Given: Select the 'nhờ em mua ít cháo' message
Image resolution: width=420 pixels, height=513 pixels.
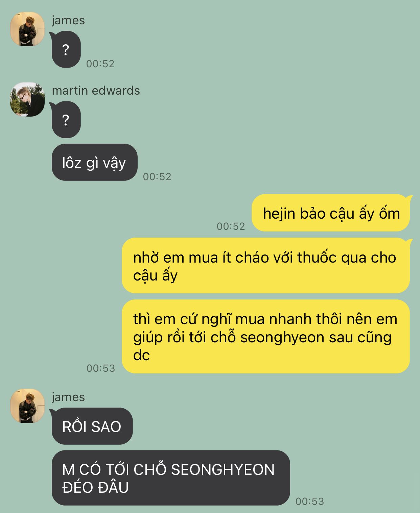Looking at the screenshot, I should pyautogui.click(x=266, y=266).
